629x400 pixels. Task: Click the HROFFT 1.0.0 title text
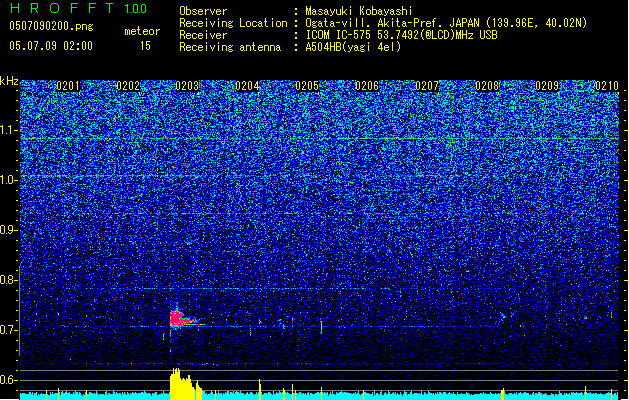[79, 8]
